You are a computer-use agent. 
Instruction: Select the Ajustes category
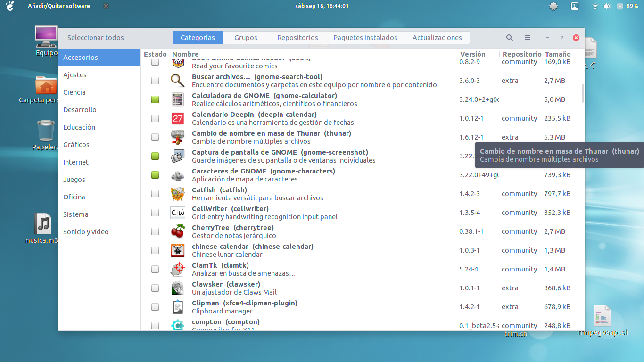pos(99,75)
